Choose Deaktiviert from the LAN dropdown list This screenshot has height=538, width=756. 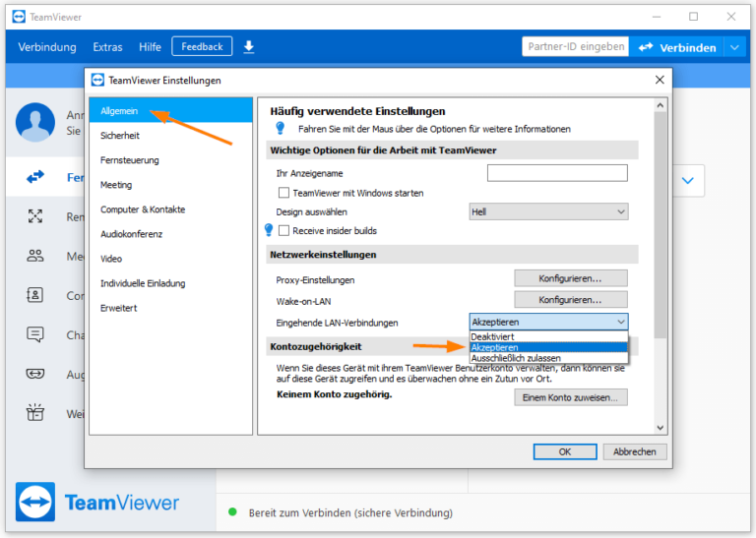click(548, 336)
